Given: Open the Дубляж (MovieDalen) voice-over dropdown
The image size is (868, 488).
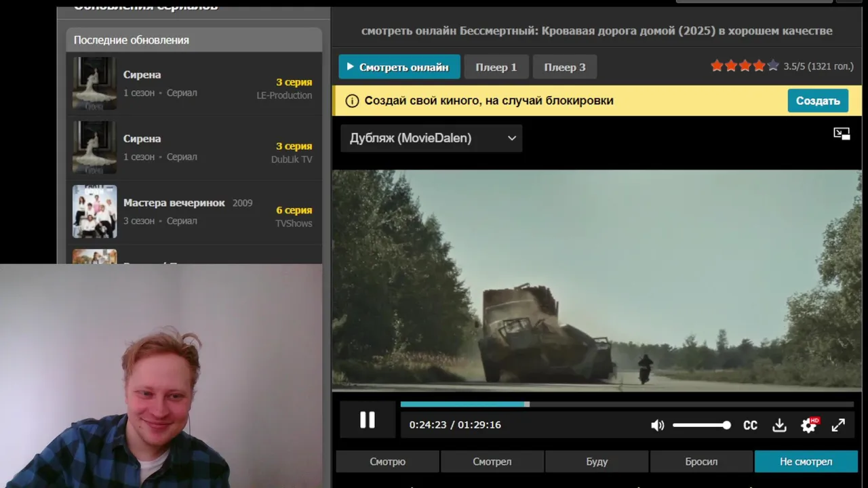Looking at the screenshot, I should point(431,138).
